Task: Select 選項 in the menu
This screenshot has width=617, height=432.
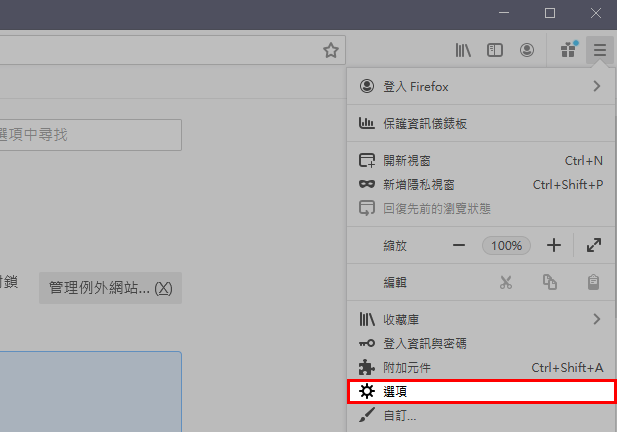Action: 481,391
